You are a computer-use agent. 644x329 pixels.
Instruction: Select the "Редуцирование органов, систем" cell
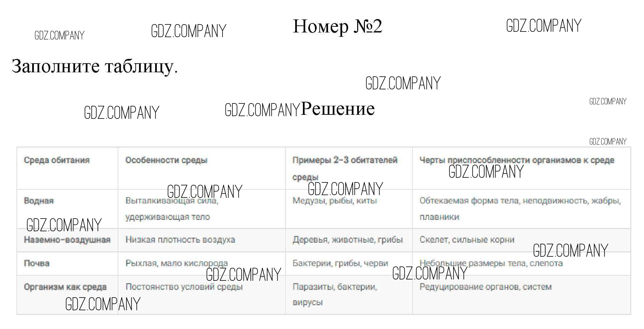click(486, 287)
